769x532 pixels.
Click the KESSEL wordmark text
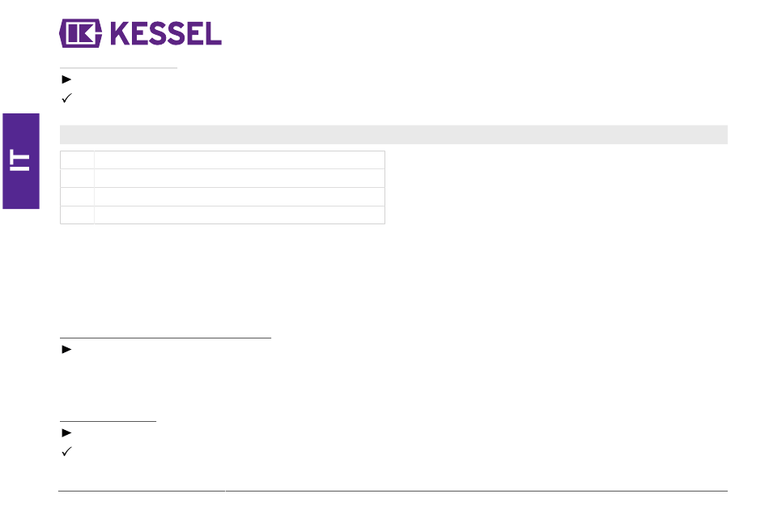tap(166, 33)
